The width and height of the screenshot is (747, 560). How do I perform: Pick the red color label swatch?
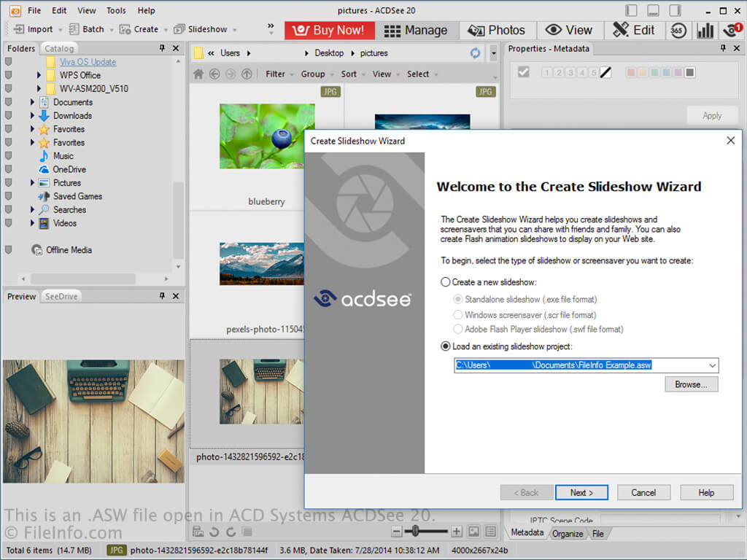click(x=631, y=72)
